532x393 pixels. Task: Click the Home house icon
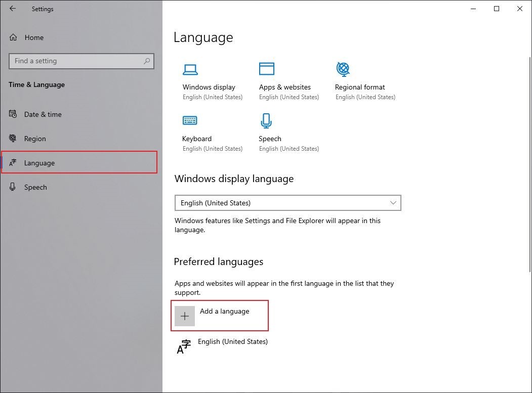[13, 37]
